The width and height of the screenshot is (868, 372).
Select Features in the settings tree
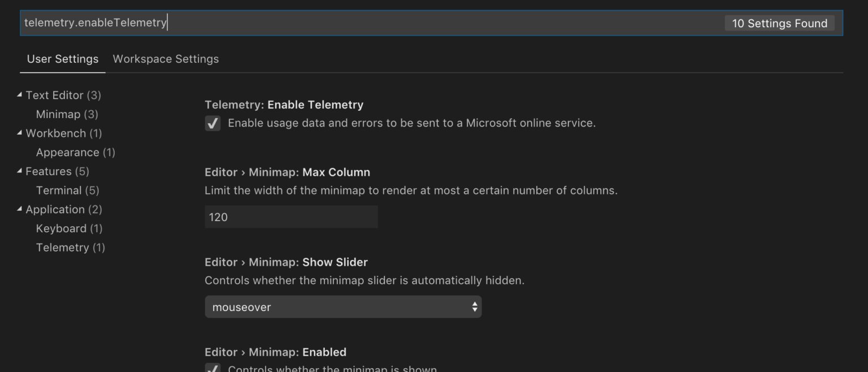[49, 171]
